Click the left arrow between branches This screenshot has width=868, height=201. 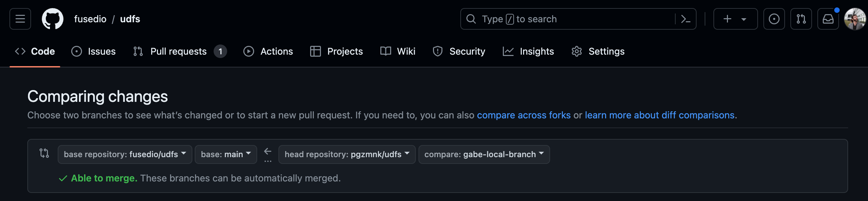[x=268, y=151]
